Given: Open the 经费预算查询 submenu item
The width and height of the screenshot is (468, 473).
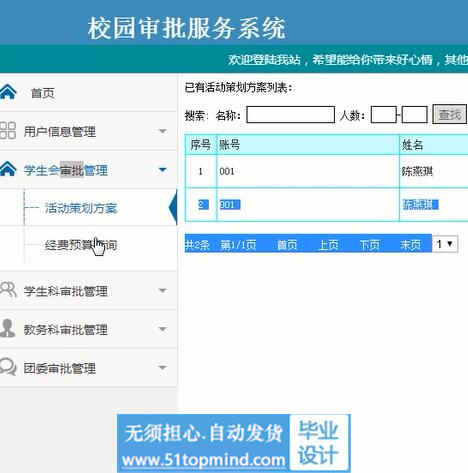Looking at the screenshot, I should tap(81, 245).
